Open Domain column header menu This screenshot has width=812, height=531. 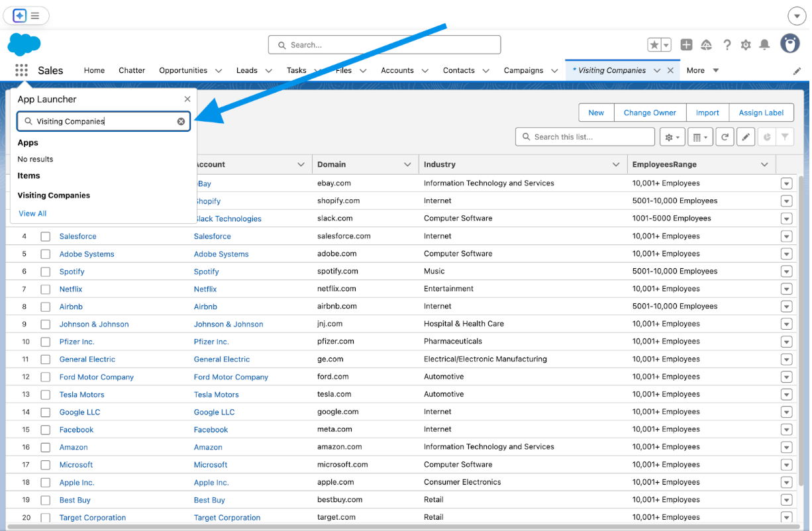tap(407, 164)
